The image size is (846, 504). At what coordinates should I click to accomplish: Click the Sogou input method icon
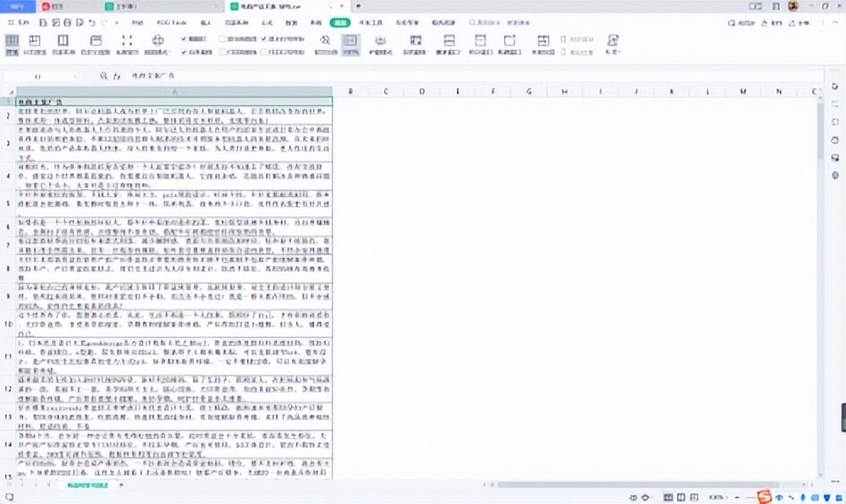click(764, 496)
